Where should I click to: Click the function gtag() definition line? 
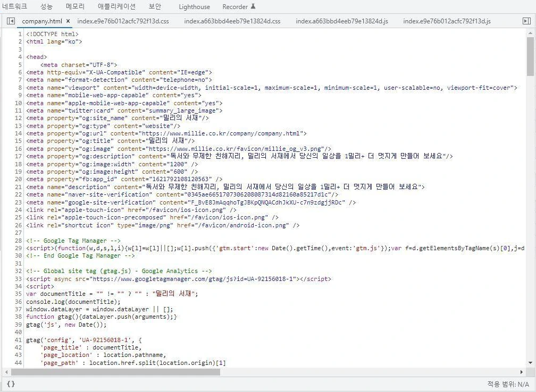(101, 317)
